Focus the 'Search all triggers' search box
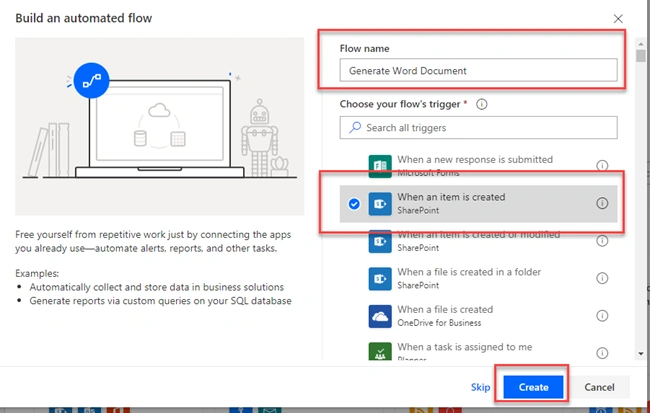Screen dimensions: 650x413 [x=478, y=127]
